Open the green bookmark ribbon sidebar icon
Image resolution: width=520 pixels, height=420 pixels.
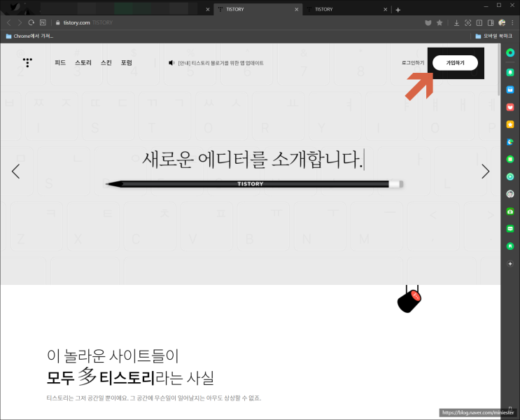pyautogui.click(x=510, y=246)
